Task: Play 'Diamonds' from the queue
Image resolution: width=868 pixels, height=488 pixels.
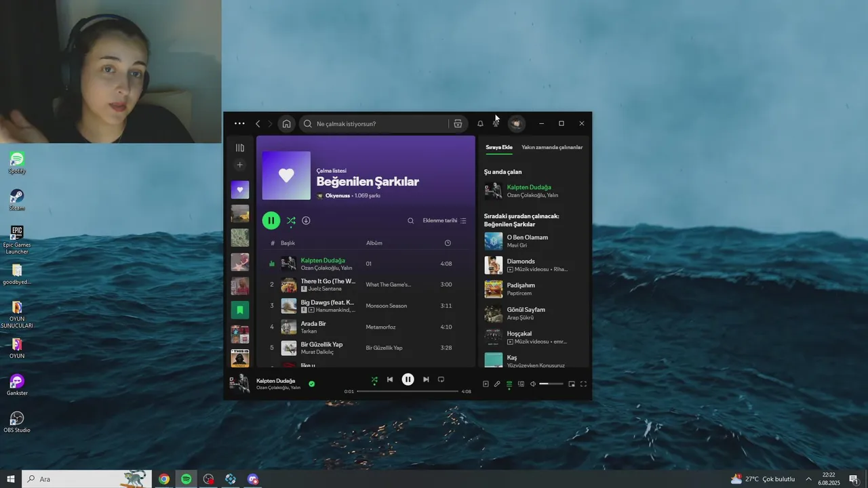Action: point(534,265)
